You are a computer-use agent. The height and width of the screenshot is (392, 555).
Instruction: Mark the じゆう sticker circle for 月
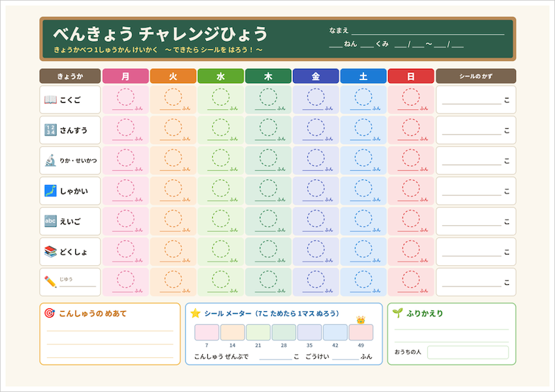126,279
